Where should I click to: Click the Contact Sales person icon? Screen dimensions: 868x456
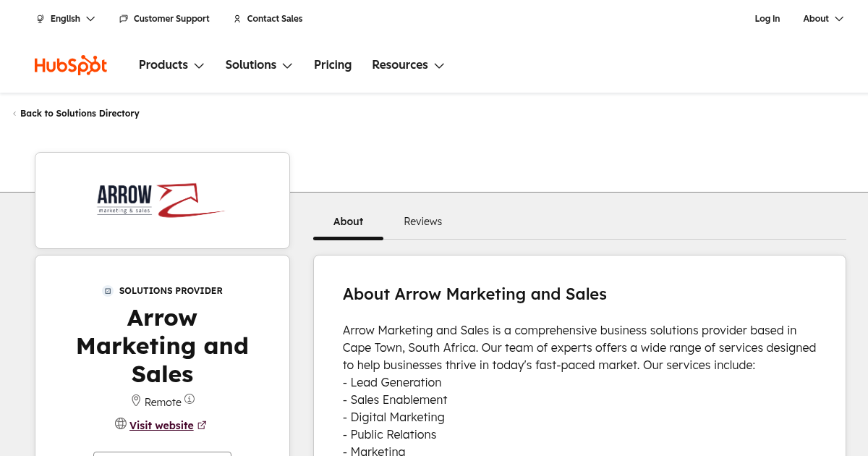(237, 19)
